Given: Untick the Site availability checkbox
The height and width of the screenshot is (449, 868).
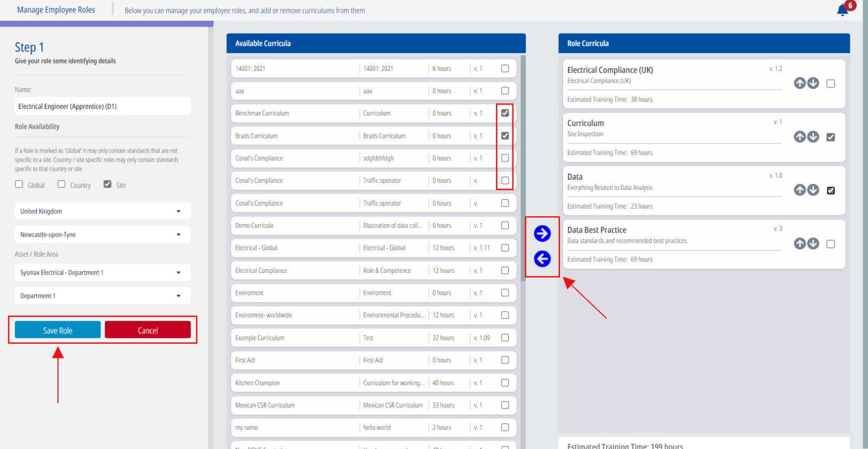Looking at the screenshot, I should [x=108, y=184].
